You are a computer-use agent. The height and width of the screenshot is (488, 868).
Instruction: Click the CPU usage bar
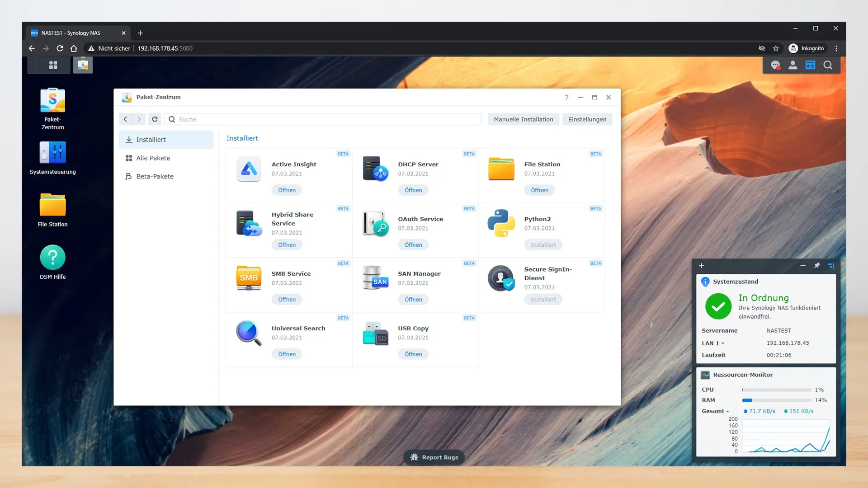[x=777, y=390]
